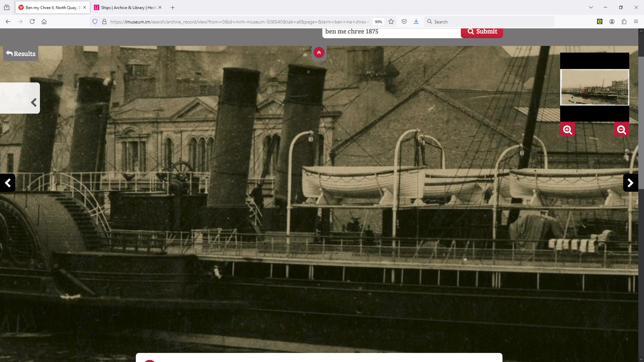Image resolution: width=644 pixels, height=362 pixels.
Task: Go to previous image with black left arrow
Action: click(7, 183)
